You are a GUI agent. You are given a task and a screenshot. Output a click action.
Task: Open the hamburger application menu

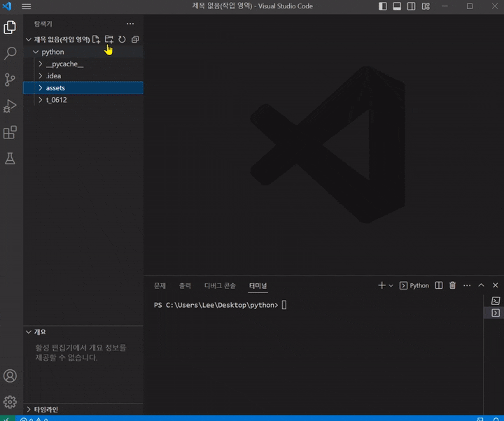pyautogui.click(x=27, y=6)
